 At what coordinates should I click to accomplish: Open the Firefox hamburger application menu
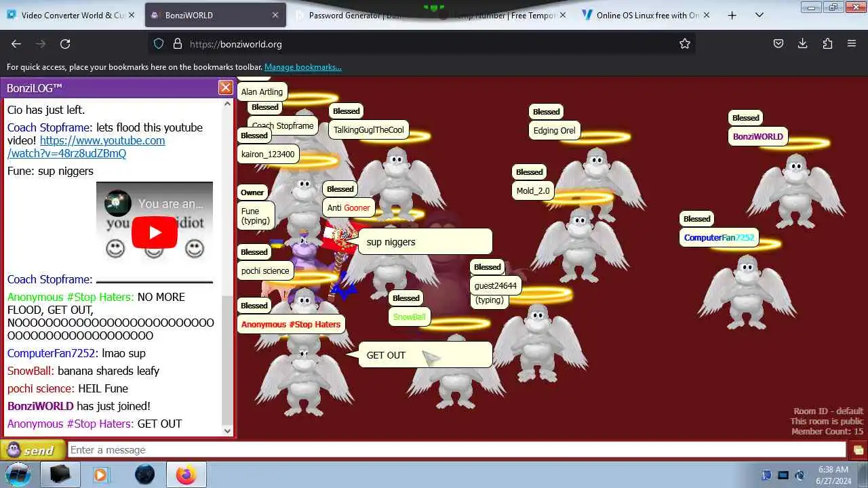[852, 43]
